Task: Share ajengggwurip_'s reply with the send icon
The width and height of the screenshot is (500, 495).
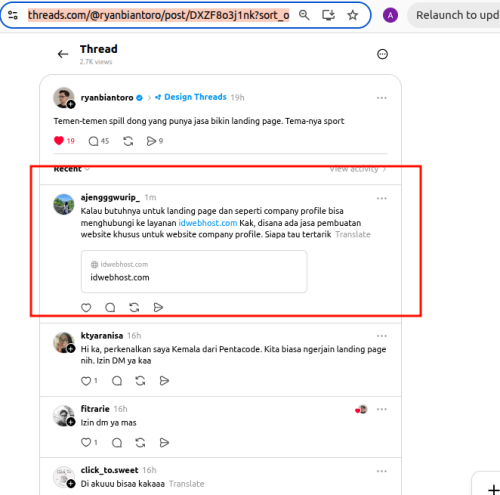Action: [x=158, y=307]
